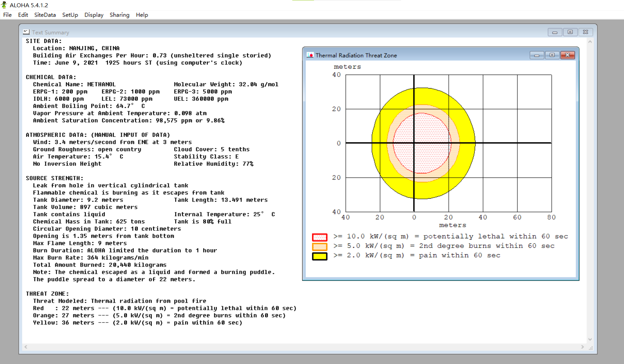Image resolution: width=624 pixels, height=364 pixels.
Task: Click the Threat Modeled: Thermal radiation line
Action: pyautogui.click(x=120, y=301)
